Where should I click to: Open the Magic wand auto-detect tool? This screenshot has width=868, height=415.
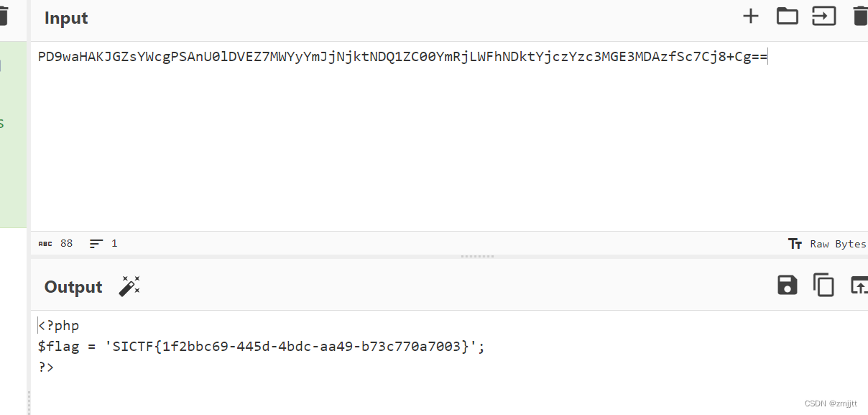(129, 286)
